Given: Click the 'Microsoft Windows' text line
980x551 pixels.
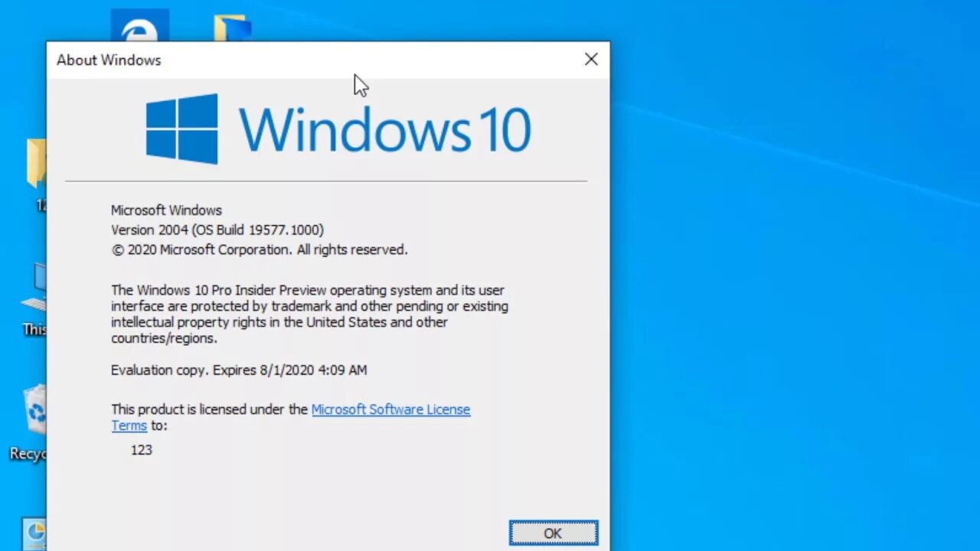Looking at the screenshot, I should [166, 210].
